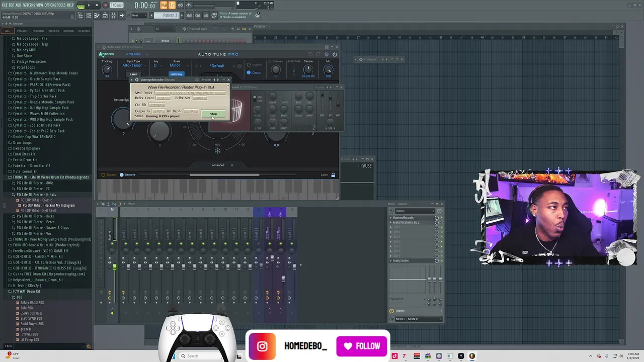This screenshot has width=644, height=362.
Task: Select Alto-Tenor Input Type dropdown in Auto-Tune
Action: 133,65
